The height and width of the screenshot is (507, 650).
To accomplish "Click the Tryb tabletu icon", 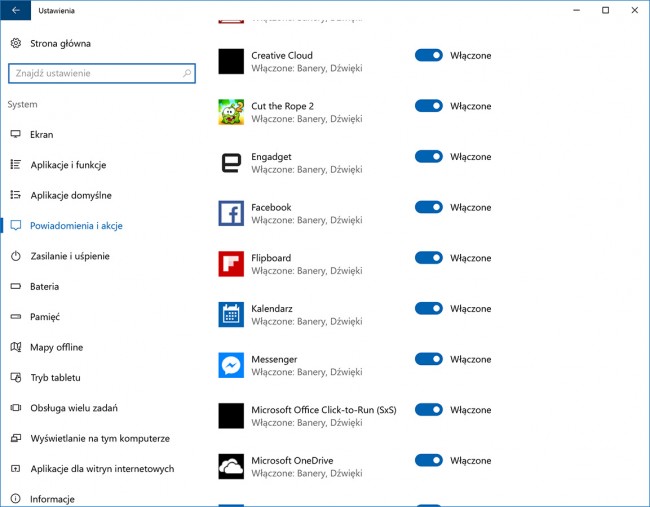I will pyautogui.click(x=16, y=377).
